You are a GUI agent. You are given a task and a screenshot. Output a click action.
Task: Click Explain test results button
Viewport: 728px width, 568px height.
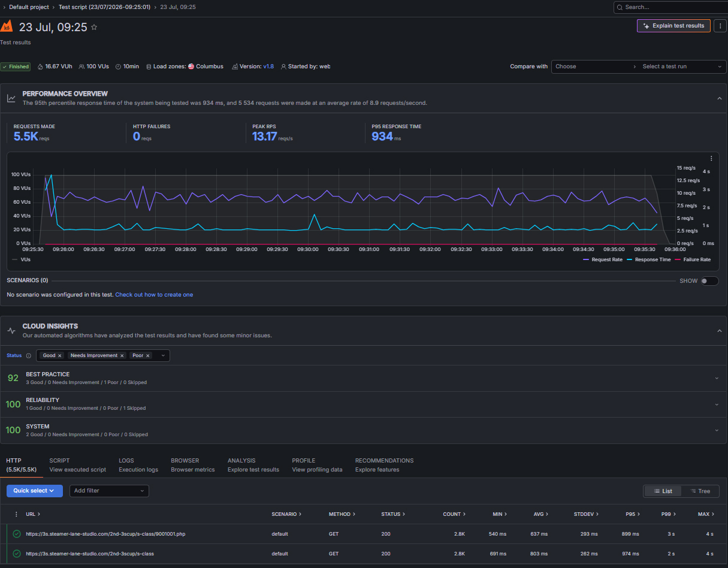pos(673,26)
